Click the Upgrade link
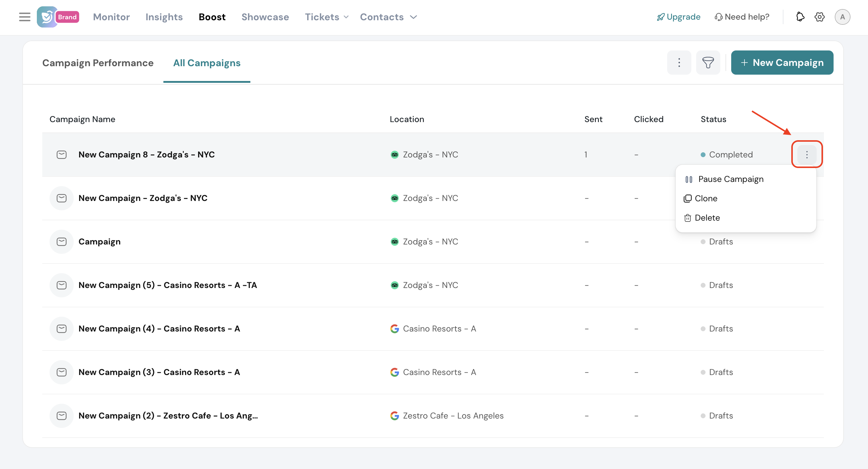Viewport: 868px width, 469px height. click(x=679, y=17)
